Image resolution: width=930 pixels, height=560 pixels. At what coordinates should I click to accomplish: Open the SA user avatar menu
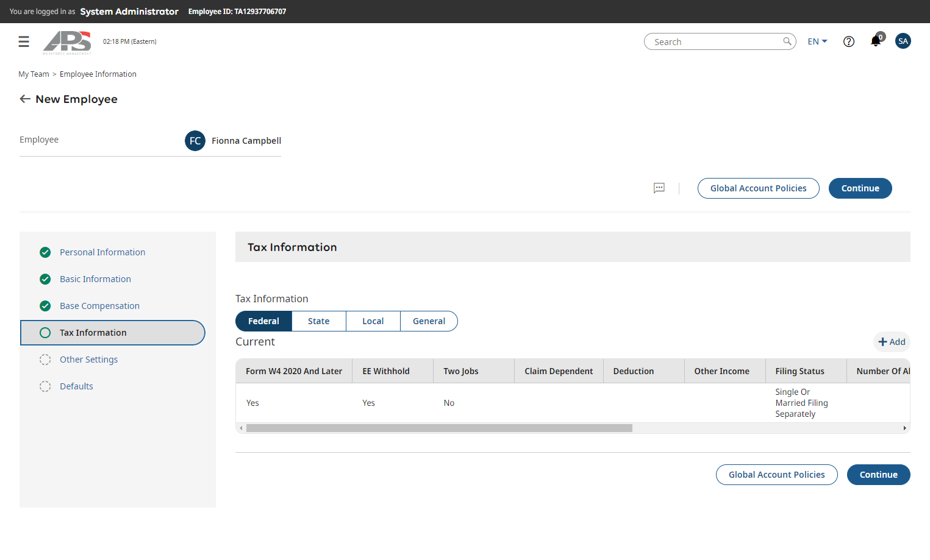tap(903, 41)
